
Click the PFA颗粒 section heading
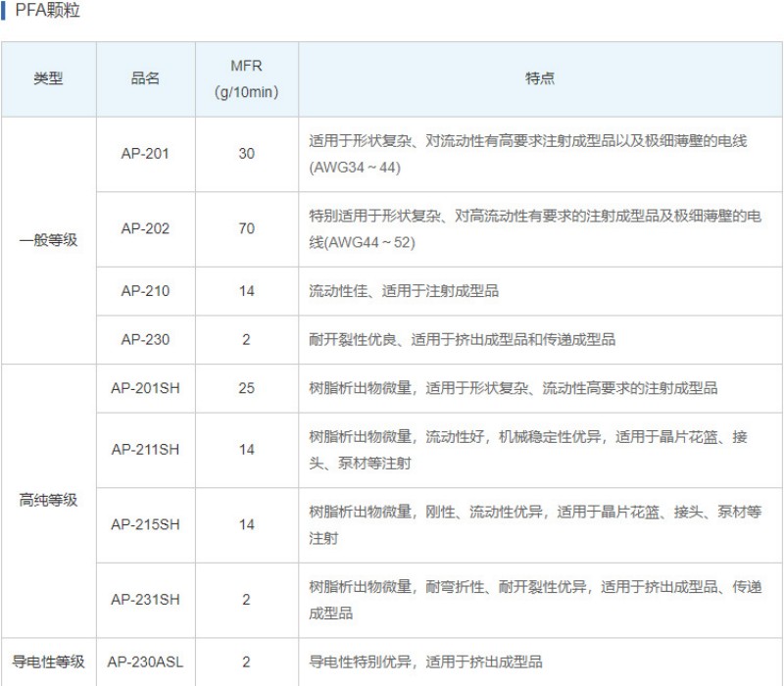click(48, 12)
